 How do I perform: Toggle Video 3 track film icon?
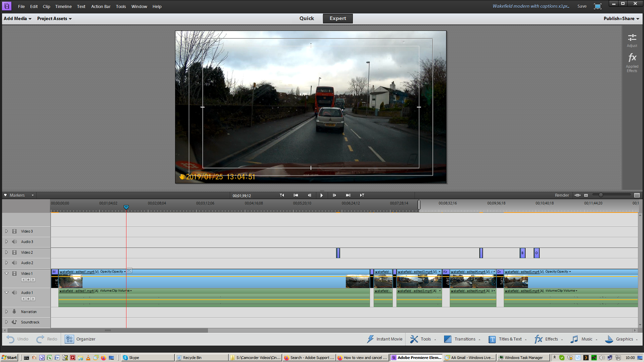pyautogui.click(x=15, y=231)
